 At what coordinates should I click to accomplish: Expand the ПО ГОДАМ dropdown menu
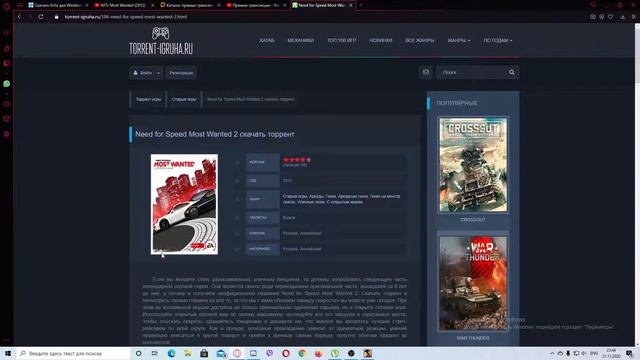pos(498,40)
